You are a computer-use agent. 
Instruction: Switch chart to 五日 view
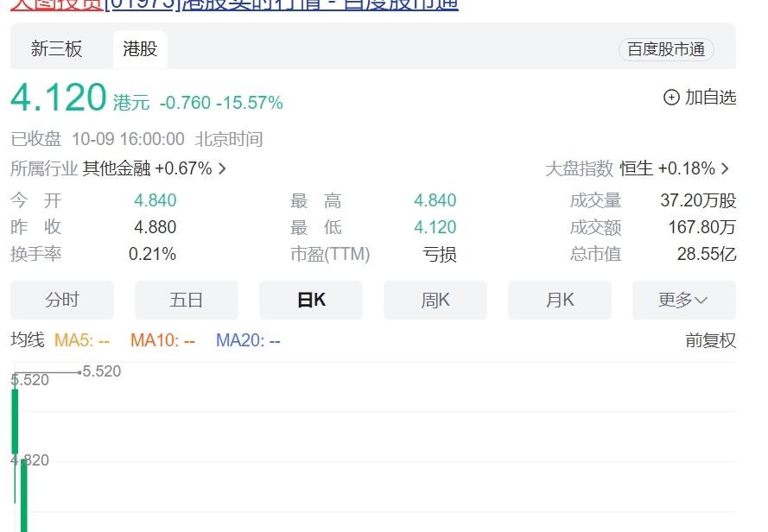coord(187,301)
